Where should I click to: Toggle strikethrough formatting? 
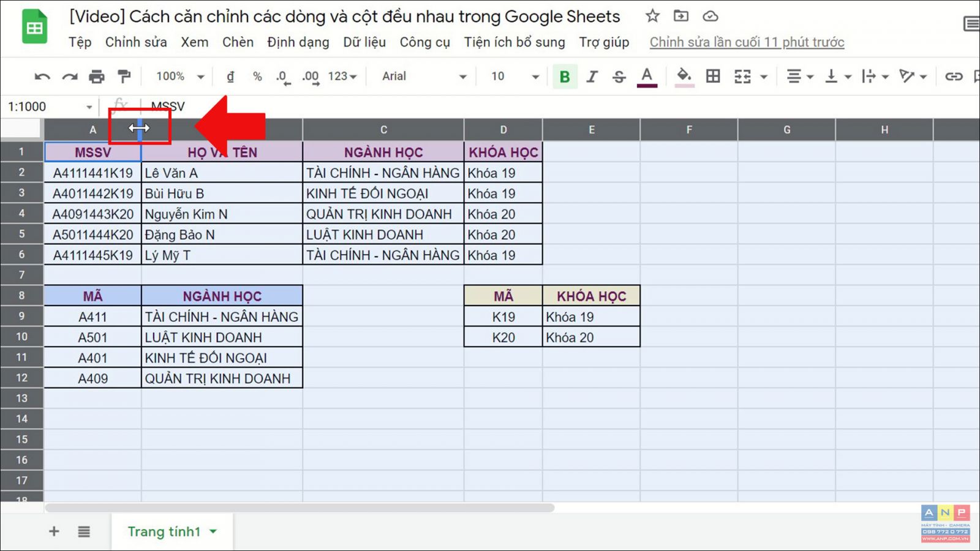point(619,77)
